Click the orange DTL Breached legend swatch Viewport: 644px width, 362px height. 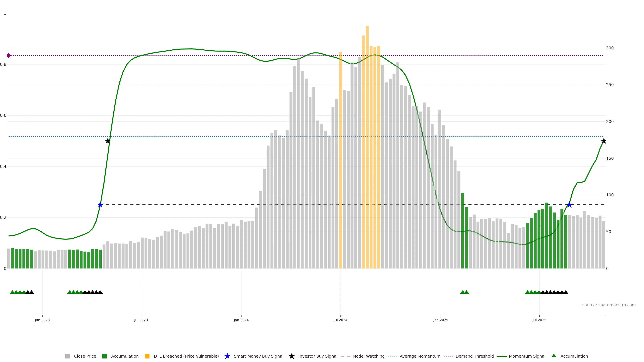pyautogui.click(x=147, y=356)
